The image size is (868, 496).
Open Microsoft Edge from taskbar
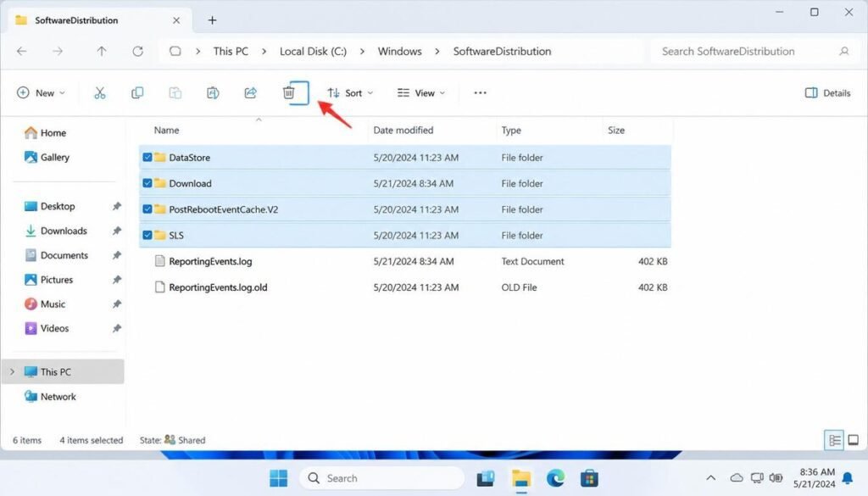tap(555, 478)
